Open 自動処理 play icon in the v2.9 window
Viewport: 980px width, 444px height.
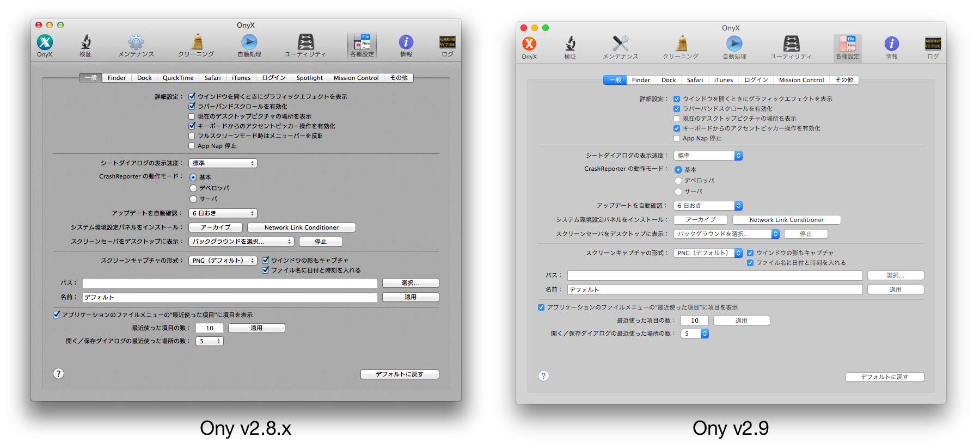pos(734,44)
